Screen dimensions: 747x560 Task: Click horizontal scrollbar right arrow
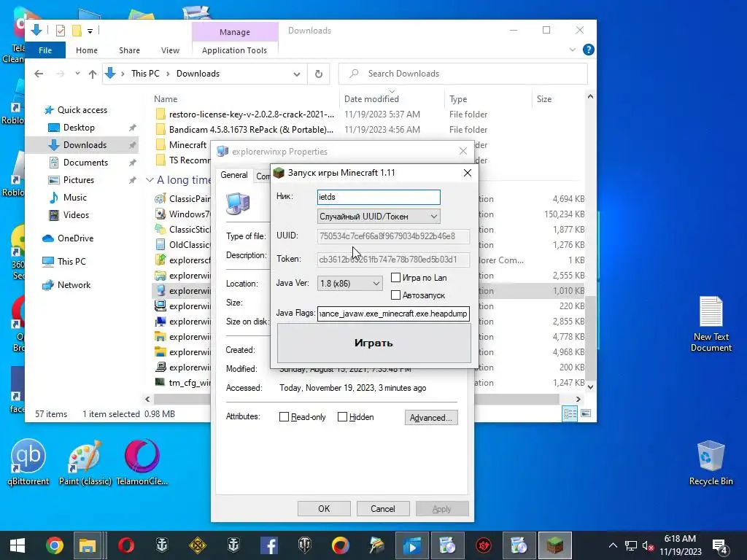[x=578, y=399]
